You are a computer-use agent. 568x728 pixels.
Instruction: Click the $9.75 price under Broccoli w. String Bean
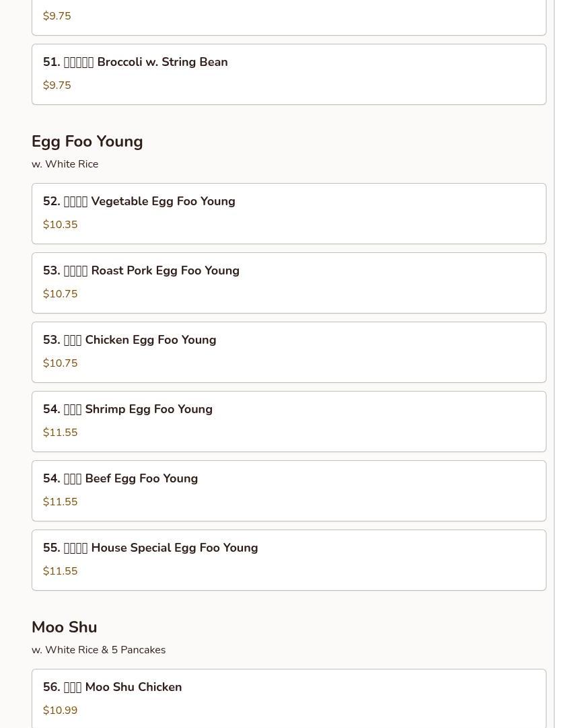click(57, 85)
